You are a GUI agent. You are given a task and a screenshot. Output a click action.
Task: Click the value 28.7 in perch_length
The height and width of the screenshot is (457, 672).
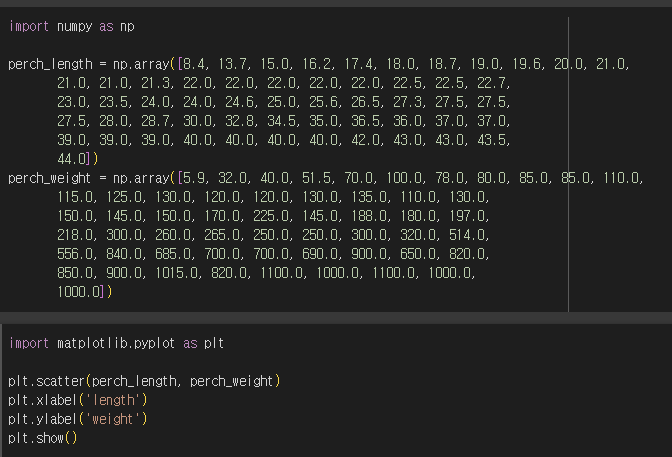pyautogui.click(x=156, y=121)
